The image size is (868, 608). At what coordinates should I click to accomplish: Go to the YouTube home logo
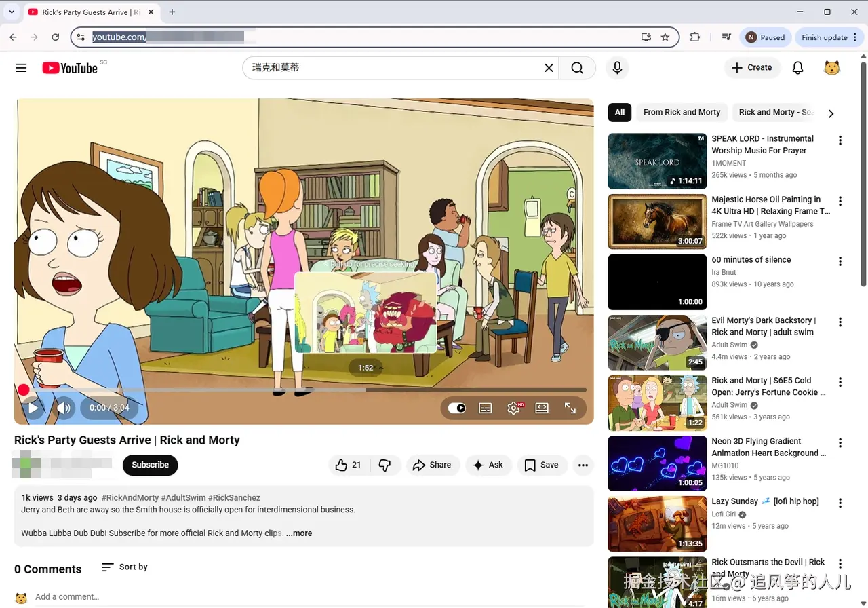tap(70, 68)
